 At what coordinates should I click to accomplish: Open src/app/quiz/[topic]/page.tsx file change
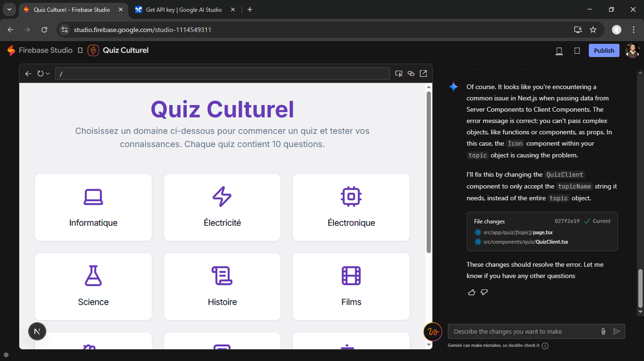[x=514, y=233]
